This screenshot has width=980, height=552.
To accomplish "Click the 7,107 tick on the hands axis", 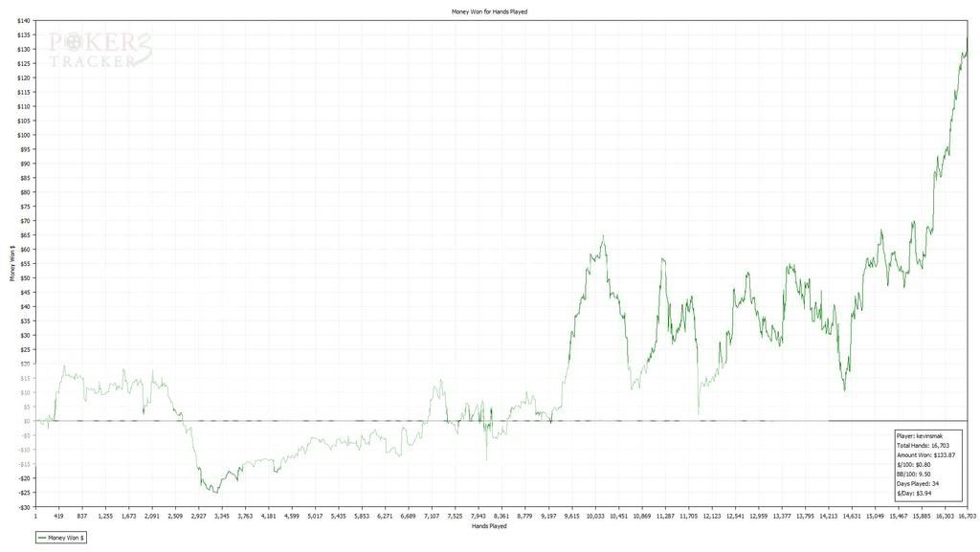I will (432, 515).
